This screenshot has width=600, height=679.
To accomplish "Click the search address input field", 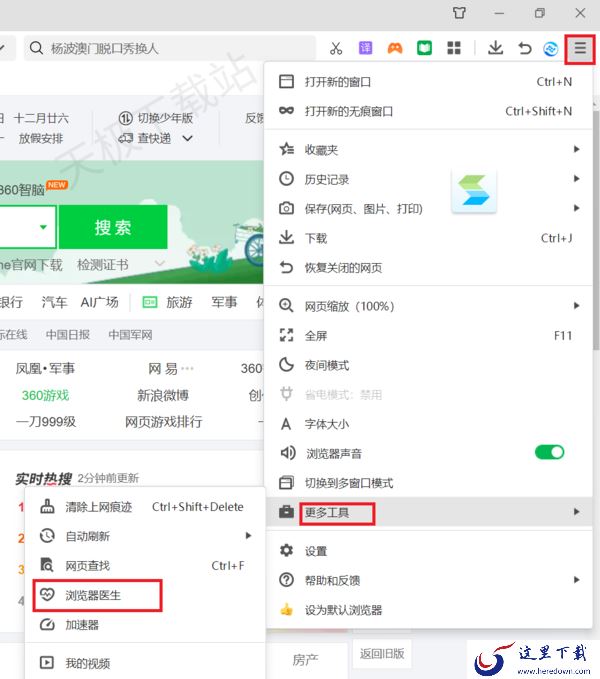I will (x=170, y=48).
